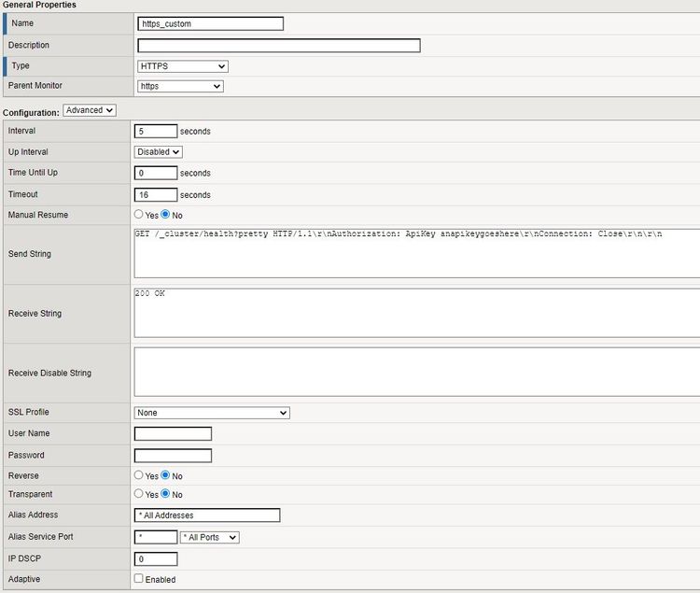700x593 pixels.
Task: Select Yes for Manual Resume
Action: tap(139, 215)
